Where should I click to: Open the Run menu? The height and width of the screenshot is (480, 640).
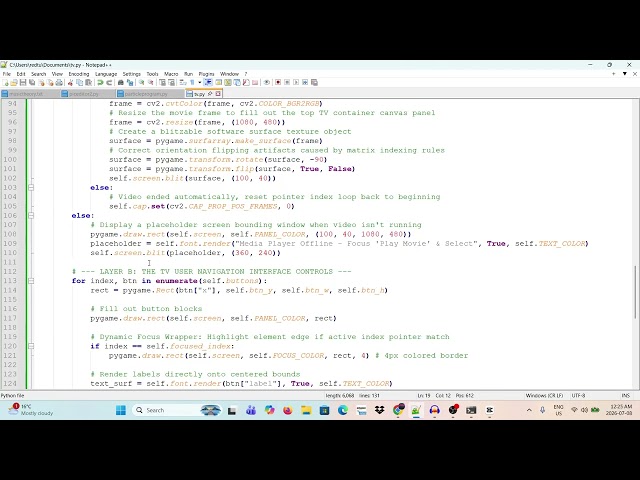click(189, 74)
